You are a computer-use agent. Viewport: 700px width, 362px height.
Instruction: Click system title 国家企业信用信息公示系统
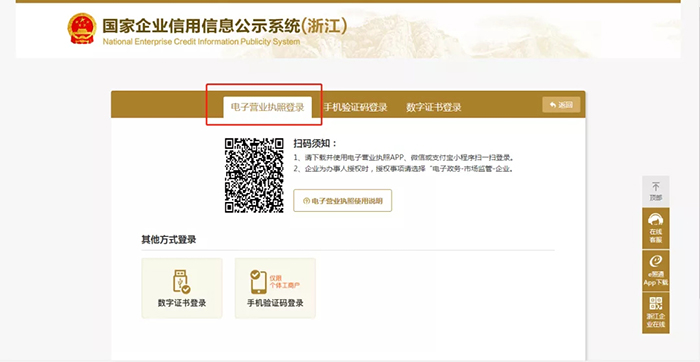(x=224, y=26)
